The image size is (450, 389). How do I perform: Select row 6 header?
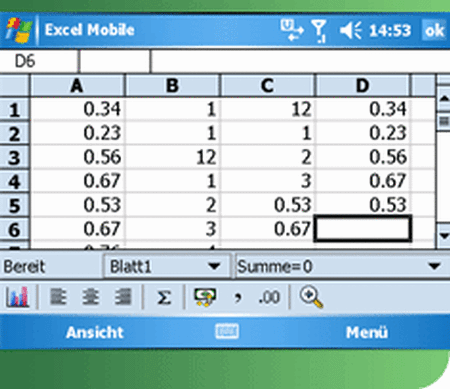(14, 230)
